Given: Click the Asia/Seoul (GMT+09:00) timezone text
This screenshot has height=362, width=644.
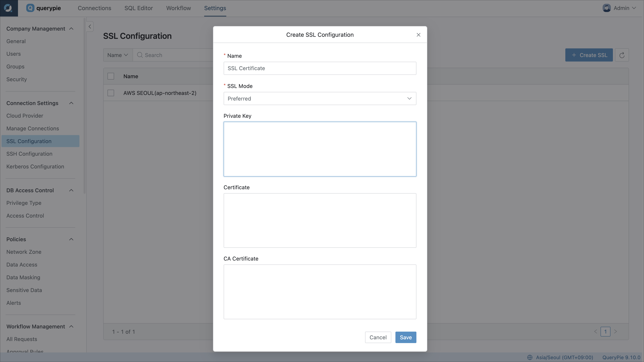Looking at the screenshot, I should [564, 357].
